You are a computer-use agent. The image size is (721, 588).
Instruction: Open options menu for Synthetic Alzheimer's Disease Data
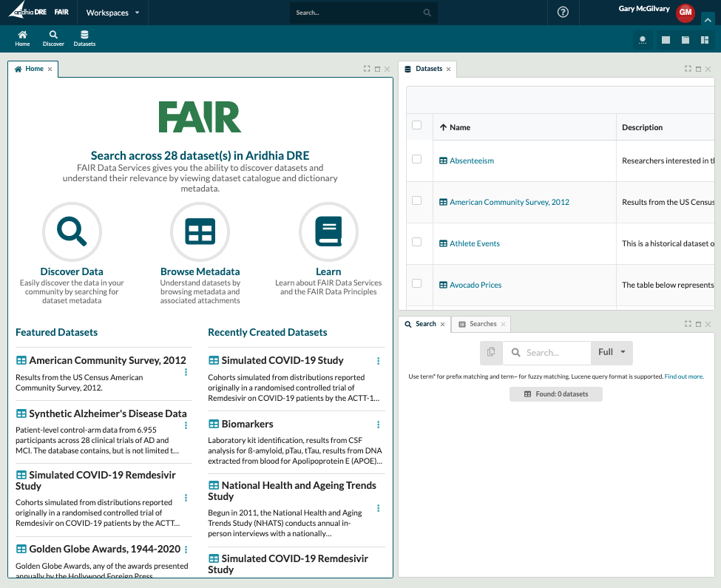pyautogui.click(x=186, y=425)
